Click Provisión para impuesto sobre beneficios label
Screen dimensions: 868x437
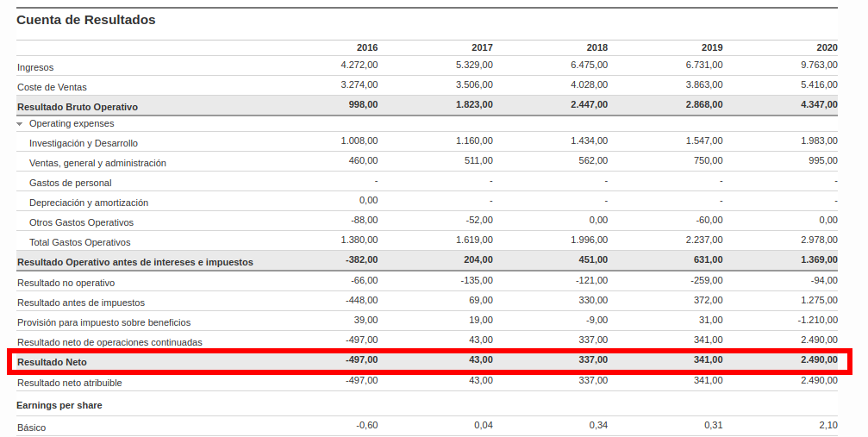point(103,322)
